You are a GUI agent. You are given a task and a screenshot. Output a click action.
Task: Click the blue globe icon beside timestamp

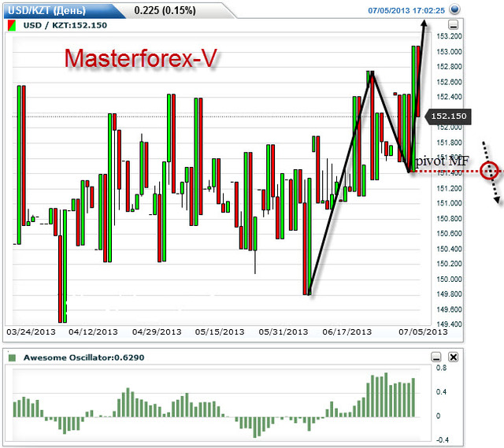click(x=454, y=9)
